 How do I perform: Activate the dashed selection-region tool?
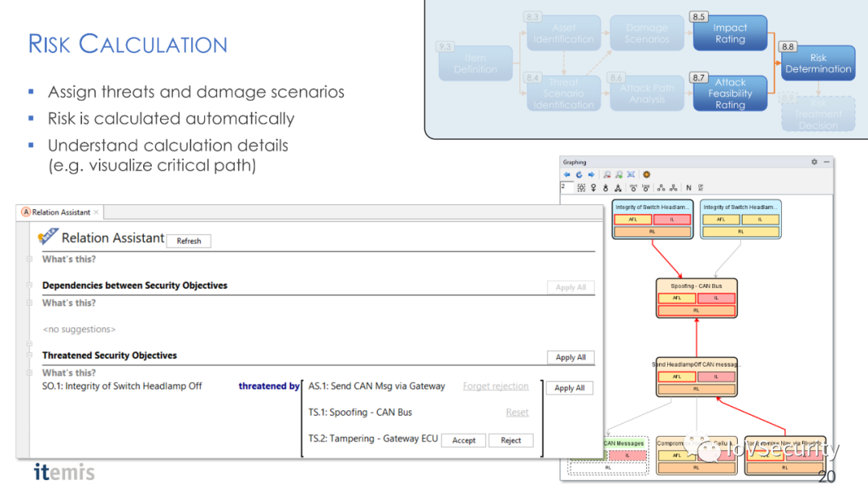[x=581, y=187]
